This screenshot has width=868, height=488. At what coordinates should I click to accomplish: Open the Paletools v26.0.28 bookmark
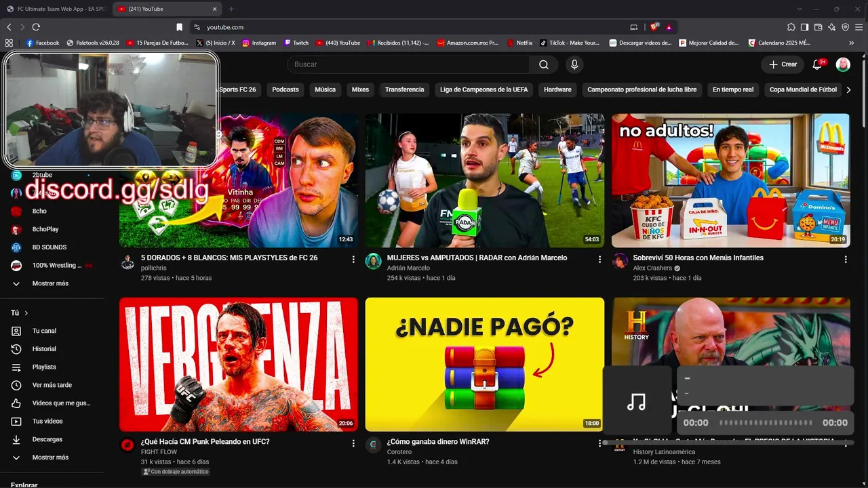pos(93,43)
